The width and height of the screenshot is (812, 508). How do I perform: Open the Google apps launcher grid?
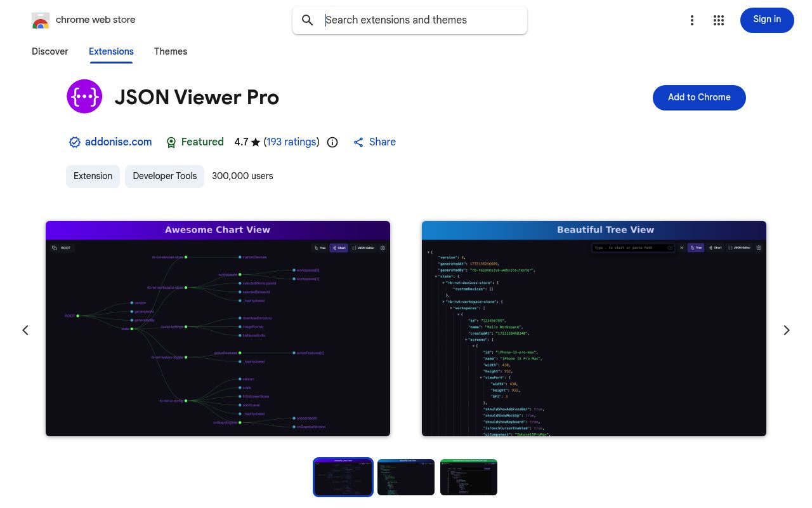point(719,20)
